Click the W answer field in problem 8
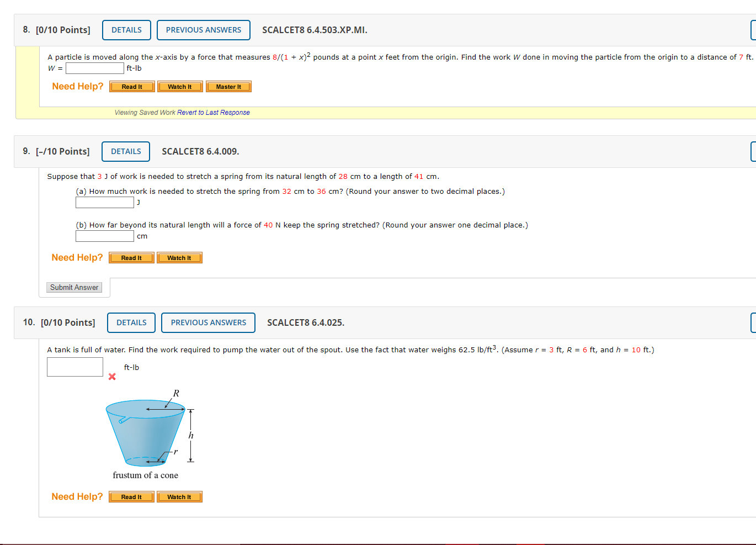 94,68
